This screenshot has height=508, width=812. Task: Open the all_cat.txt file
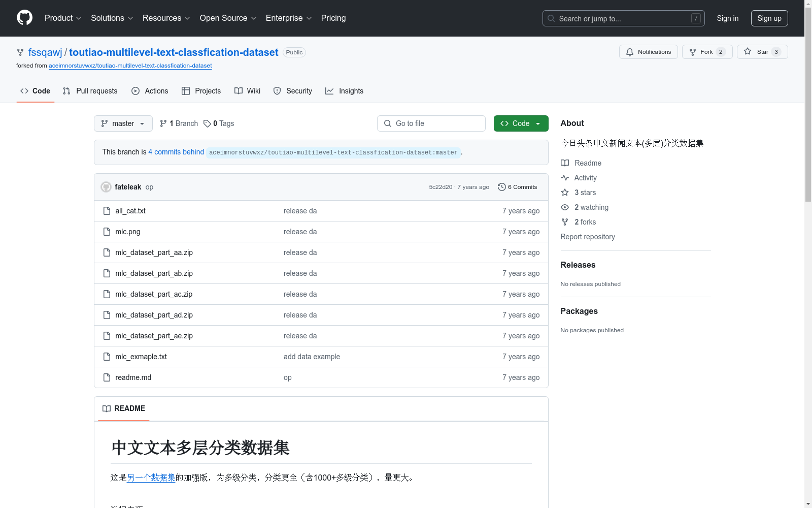click(130, 211)
